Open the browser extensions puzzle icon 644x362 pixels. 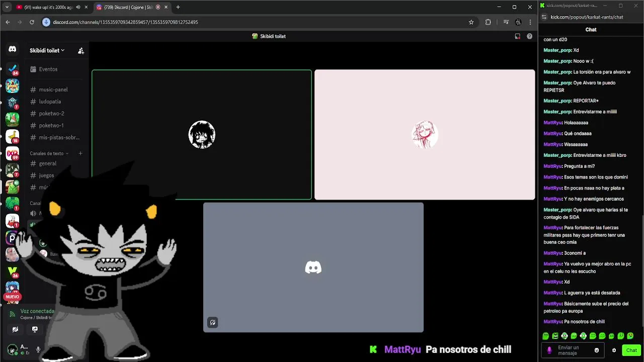pos(488,22)
